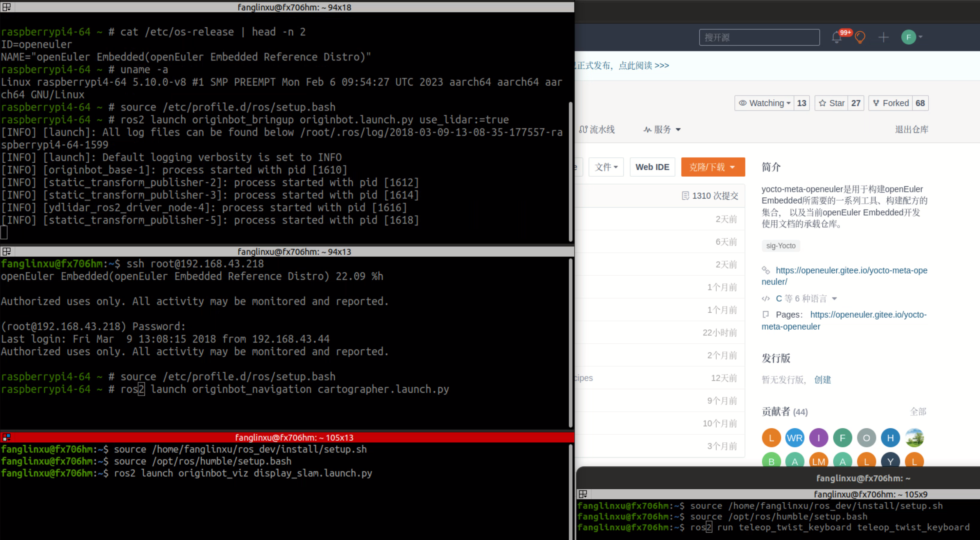Viewport: 980px width, 540px height.
Task: Click the plus create icon
Action: (x=883, y=37)
